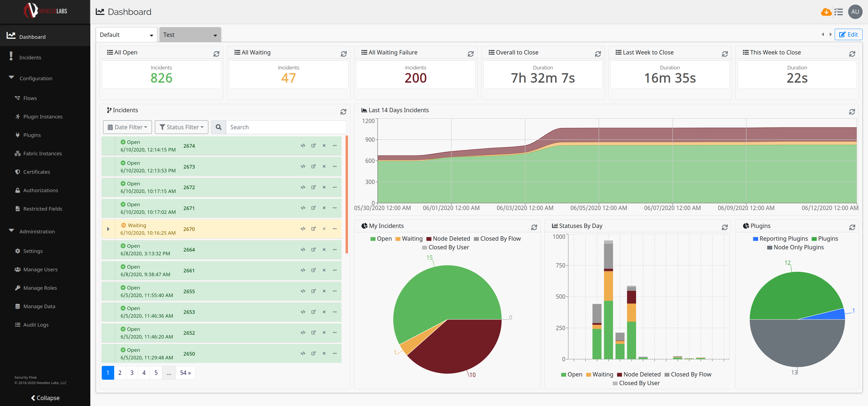Toggle Closed By Flow in Statuses legend

[688, 374]
